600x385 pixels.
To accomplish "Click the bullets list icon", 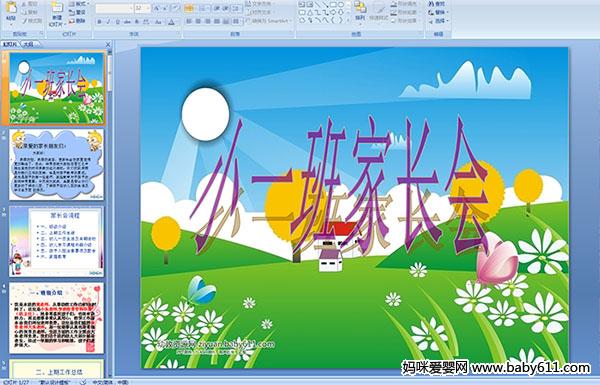I will [189, 8].
